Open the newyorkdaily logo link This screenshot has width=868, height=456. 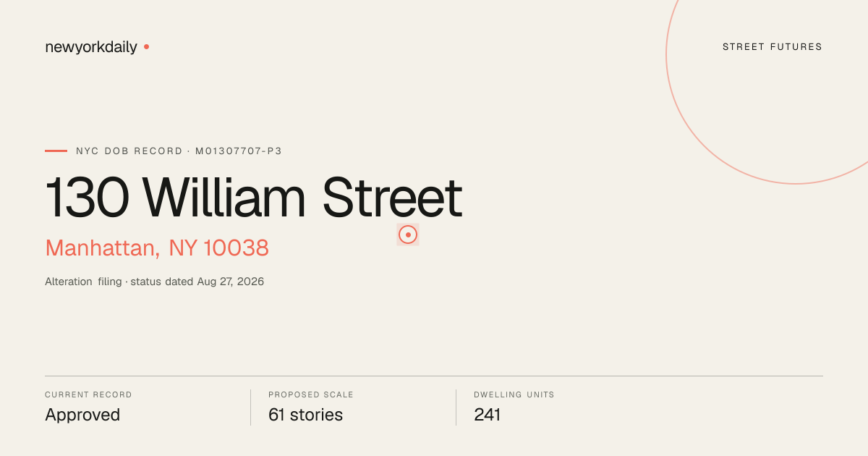click(91, 47)
